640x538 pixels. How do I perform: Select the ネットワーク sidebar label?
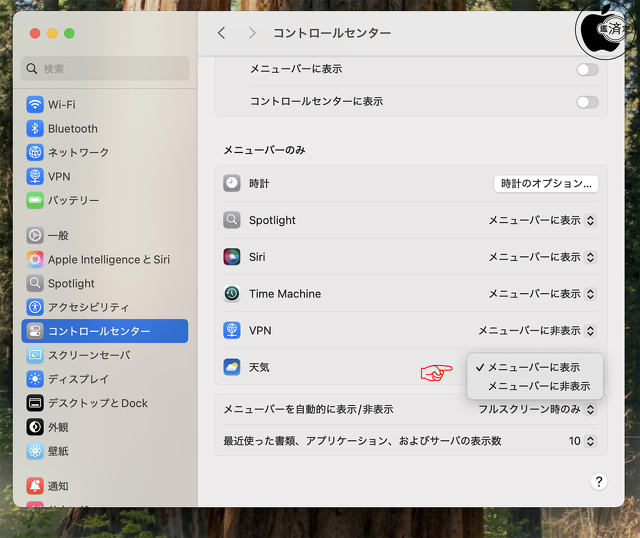[x=78, y=152]
